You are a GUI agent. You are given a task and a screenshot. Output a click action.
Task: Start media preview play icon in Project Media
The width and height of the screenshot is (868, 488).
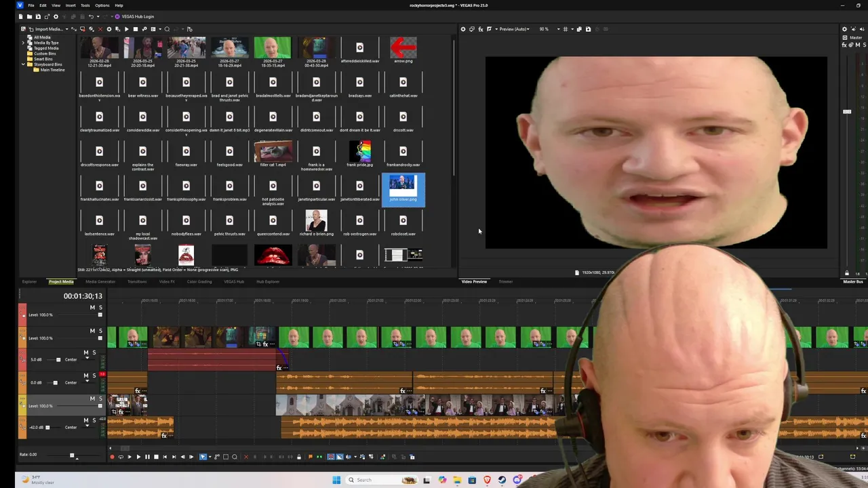click(127, 29)
